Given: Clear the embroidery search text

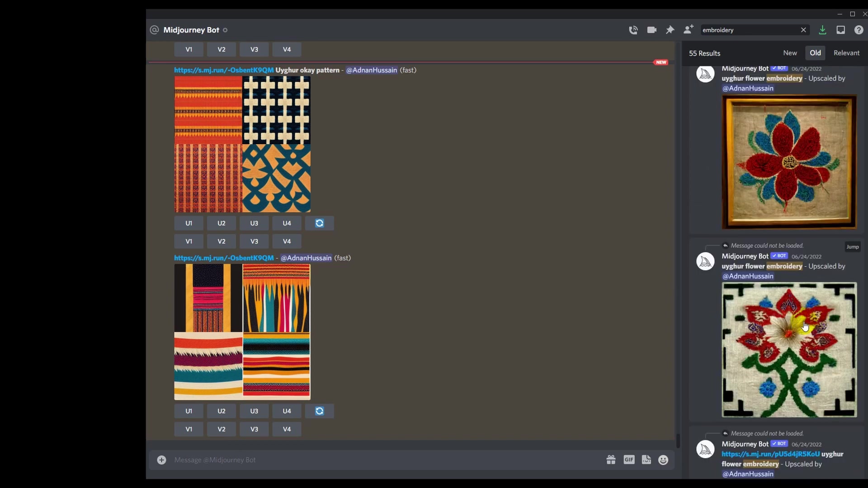Looking at the screenshot, I should point(803,30).
